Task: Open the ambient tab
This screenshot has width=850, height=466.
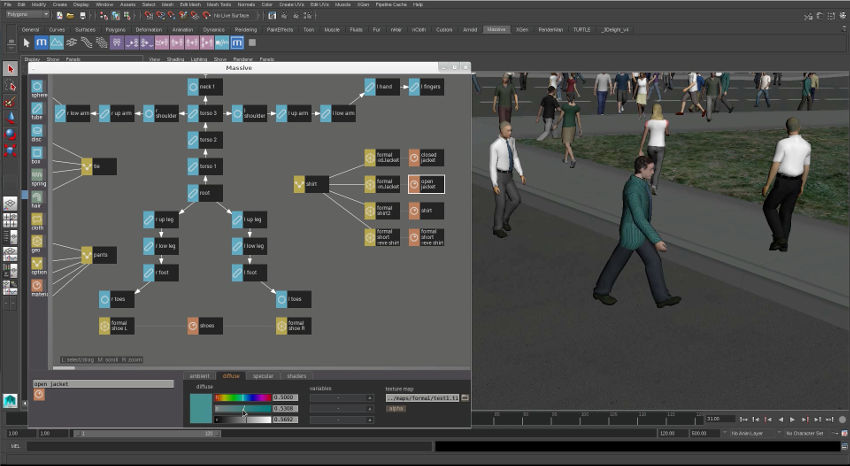Action: [200, 376]
